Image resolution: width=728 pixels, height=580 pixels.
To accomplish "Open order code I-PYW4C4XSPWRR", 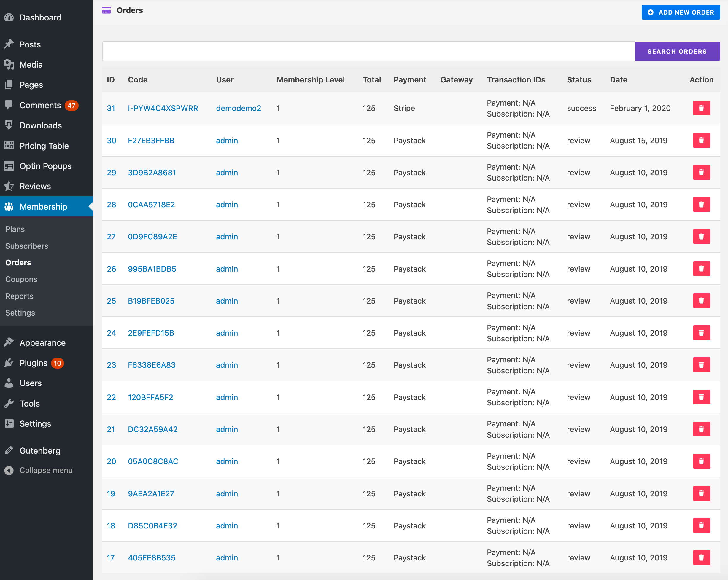I will coord(163,108).
